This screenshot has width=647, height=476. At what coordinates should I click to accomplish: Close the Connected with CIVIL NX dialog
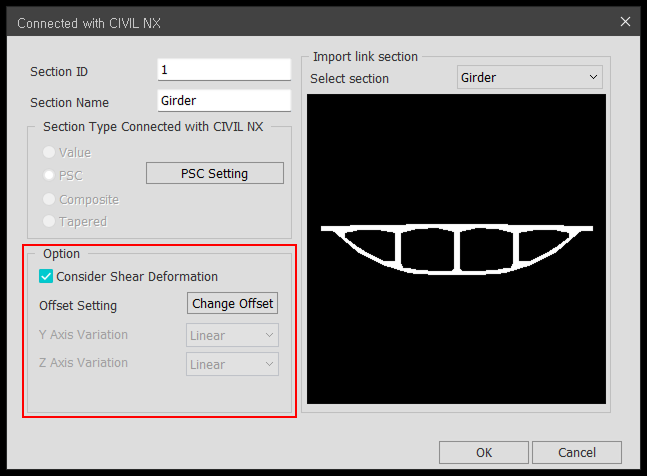625,22
